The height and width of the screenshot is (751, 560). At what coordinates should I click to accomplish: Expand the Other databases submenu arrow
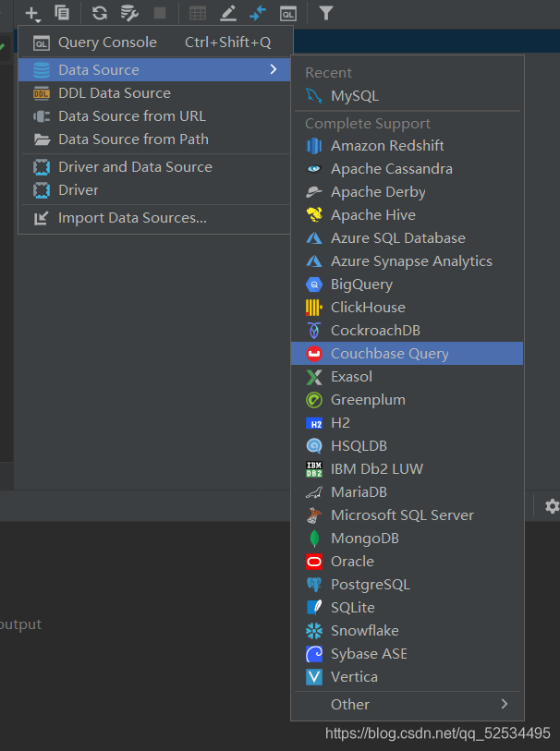point(504,704)
